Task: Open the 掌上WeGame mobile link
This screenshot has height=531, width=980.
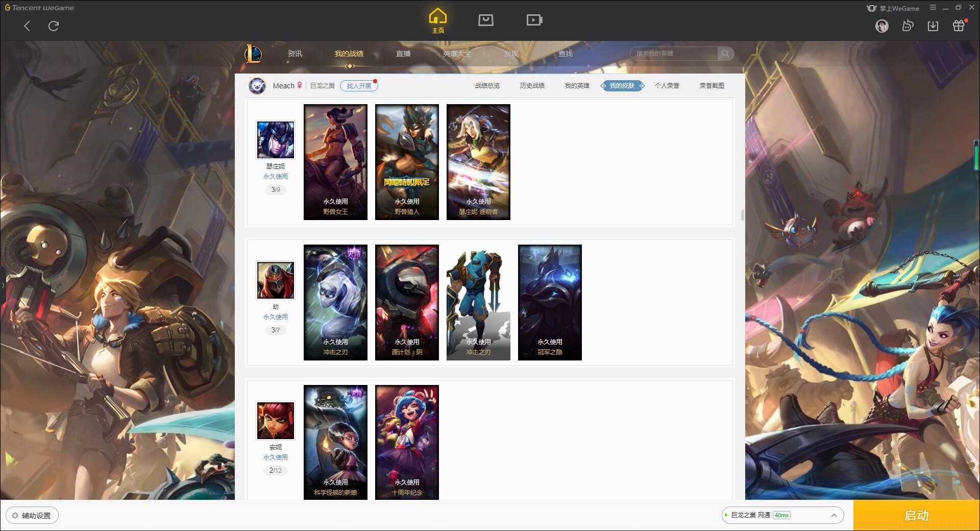Action: [893, 8]
